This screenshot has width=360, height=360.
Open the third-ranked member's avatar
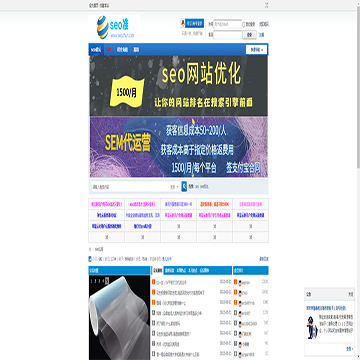coord(240,303)
